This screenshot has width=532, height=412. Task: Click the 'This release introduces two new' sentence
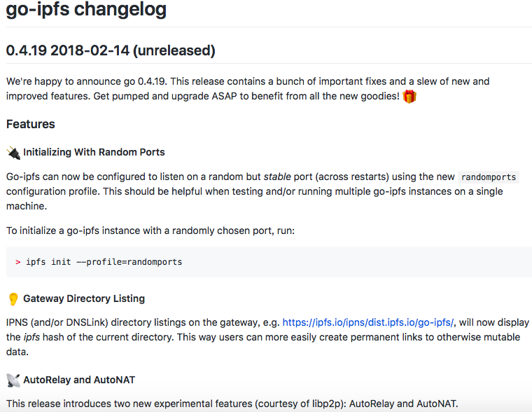(x=232, y=404)
